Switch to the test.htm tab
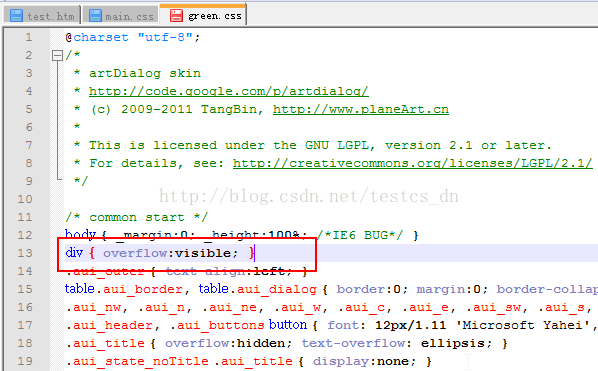The height and width of the screenshot is (371, 598). point(42,16)
